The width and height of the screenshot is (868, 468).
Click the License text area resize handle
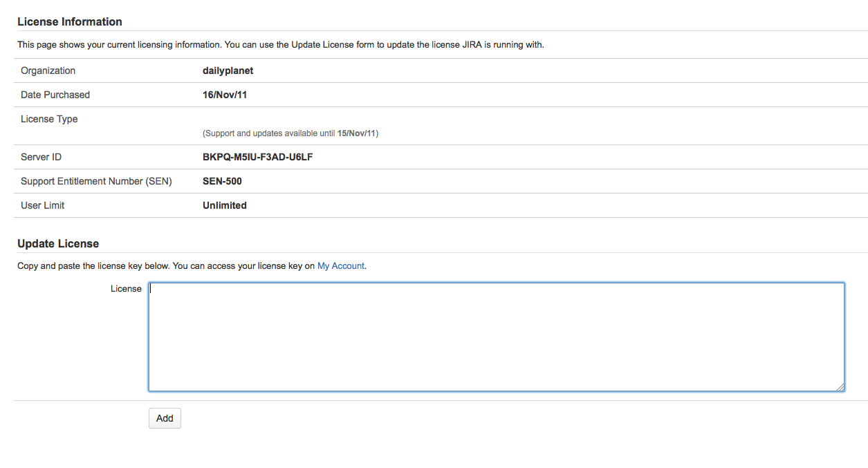coord(840,387)
